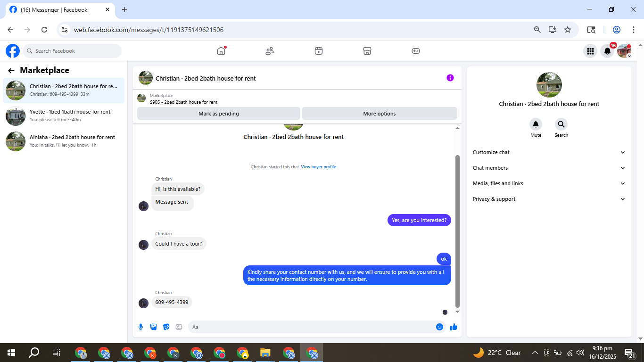Click the Search Facebook field
This screenshot has height=362, width=644.
tap(72, 51)
